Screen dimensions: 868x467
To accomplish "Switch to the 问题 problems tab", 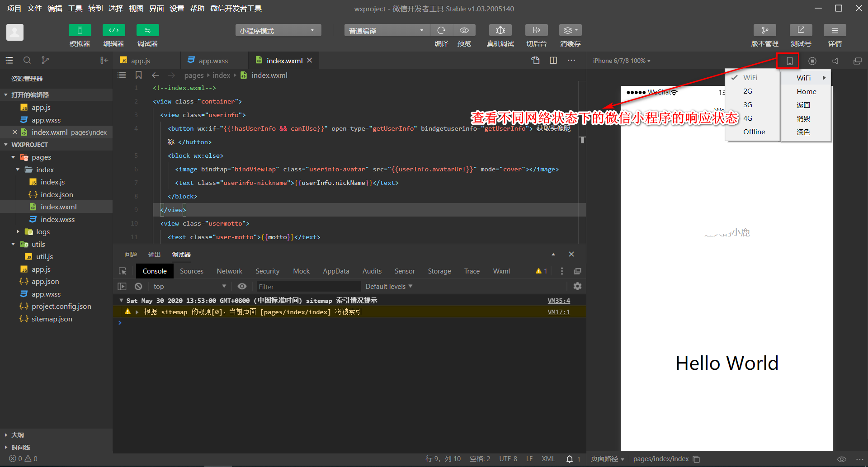I will (x=131, y=255).
